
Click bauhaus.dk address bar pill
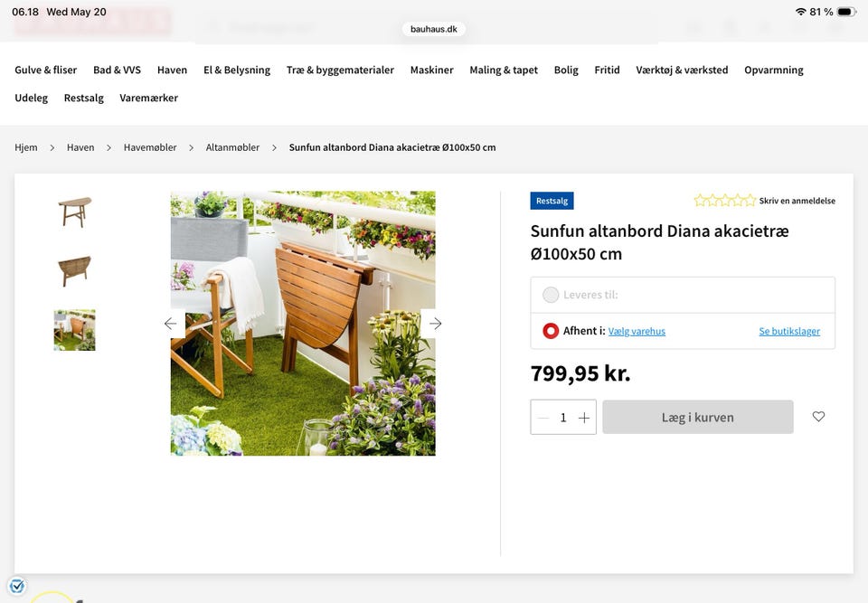tap(433, 29)
